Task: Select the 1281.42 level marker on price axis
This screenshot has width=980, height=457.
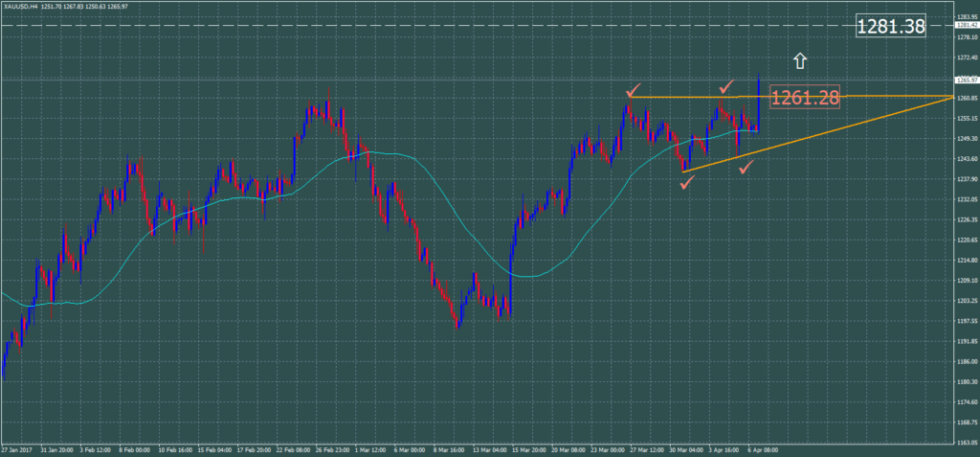Action: pyautogui.click(x=966, y=26)
